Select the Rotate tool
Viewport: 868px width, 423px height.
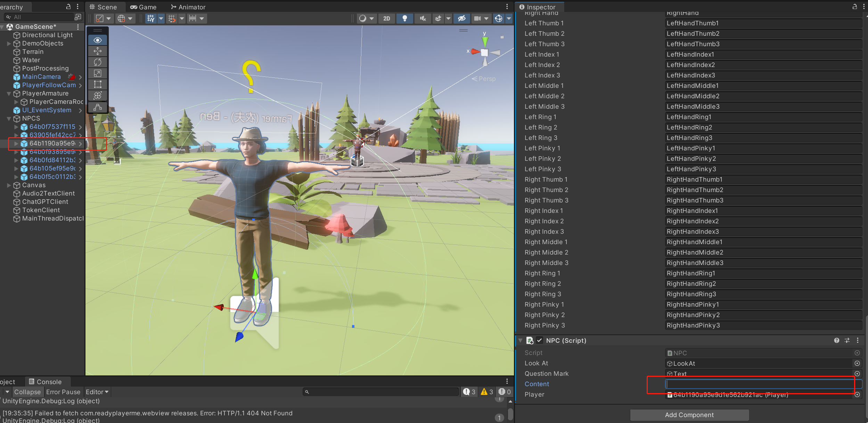coord(98,62)
